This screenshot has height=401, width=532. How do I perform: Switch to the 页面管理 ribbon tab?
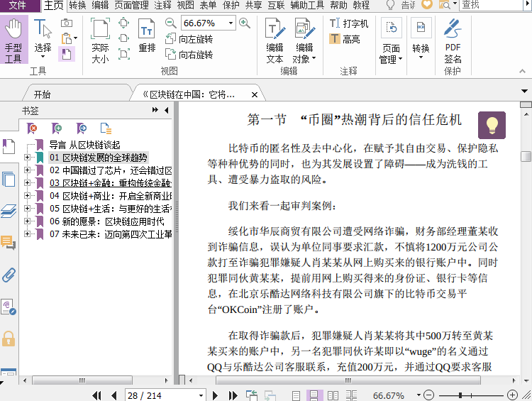(132, 5)
